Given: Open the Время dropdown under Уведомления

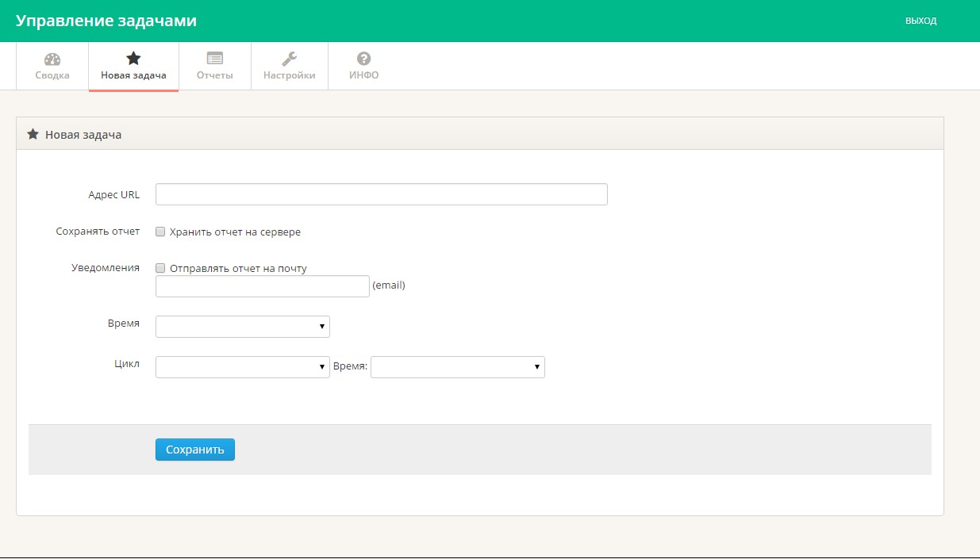Looking at the screenshot, I should [x=243, y=327].
